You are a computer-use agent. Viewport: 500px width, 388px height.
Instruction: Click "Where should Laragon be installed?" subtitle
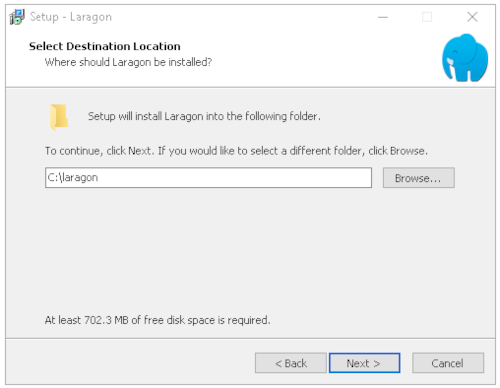click(128, 62)
